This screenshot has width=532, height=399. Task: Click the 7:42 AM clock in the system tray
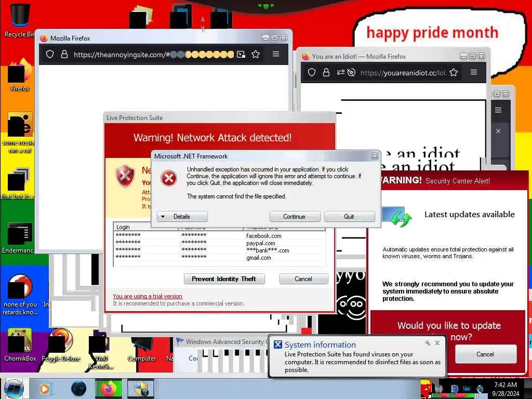pyautogui.click(x=506, y=385)
